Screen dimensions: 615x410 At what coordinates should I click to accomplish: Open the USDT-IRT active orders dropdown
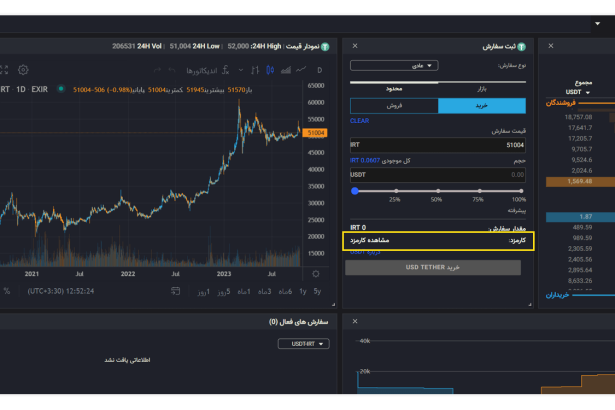(303, 344)
